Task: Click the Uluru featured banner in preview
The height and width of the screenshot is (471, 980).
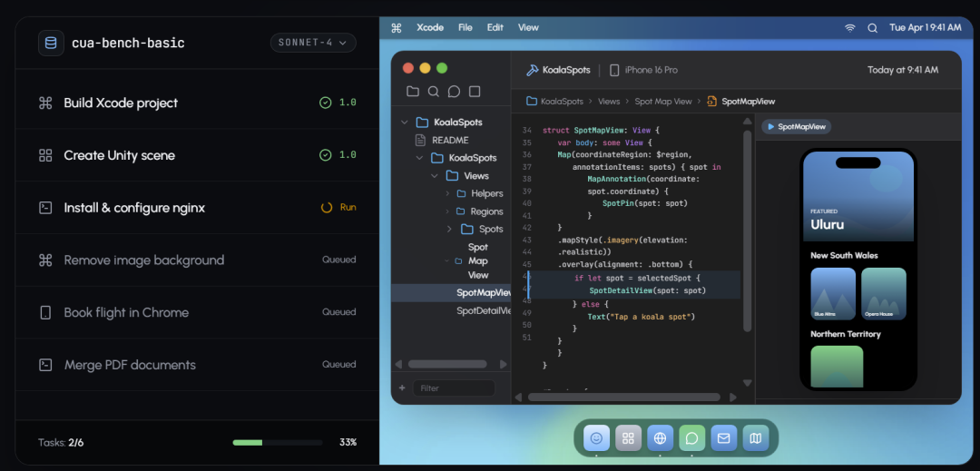Action: tap(858, 196)
